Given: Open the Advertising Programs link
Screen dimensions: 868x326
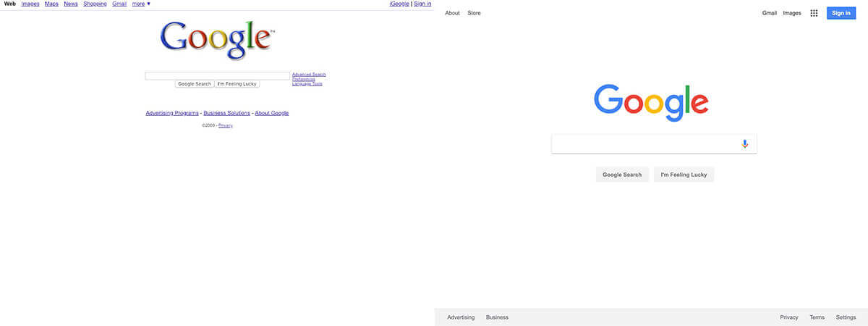Looking at the screenshot, I should (172, 113).
